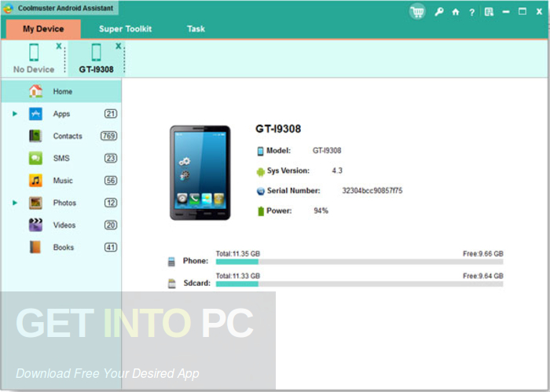Image resolution: width=550 pixels, height=392 pixels.
Task: Click the Contacts count badge 769
Action: coord(108,136)
